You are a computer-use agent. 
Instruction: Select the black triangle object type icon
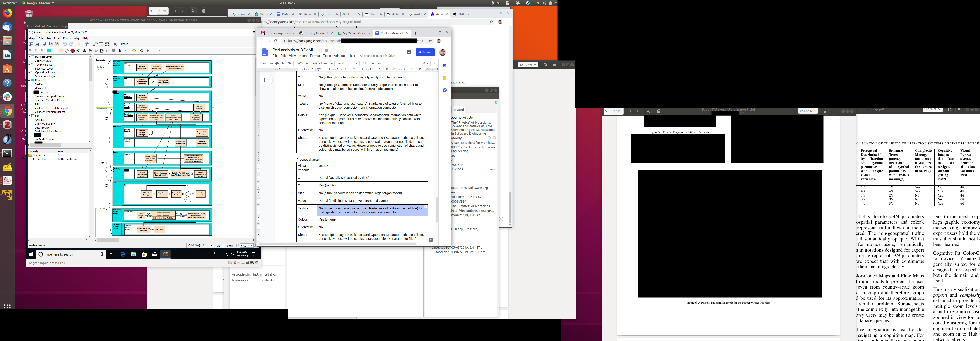point(84,50)
